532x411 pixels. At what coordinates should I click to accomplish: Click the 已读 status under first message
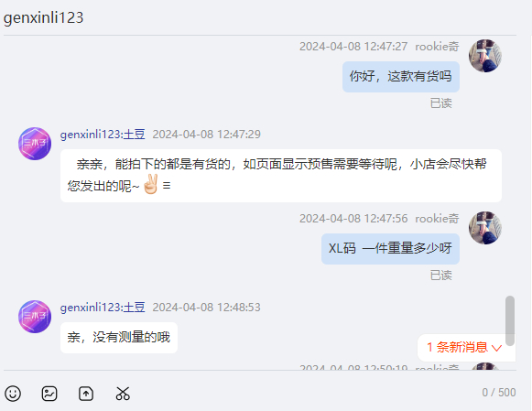440,103
